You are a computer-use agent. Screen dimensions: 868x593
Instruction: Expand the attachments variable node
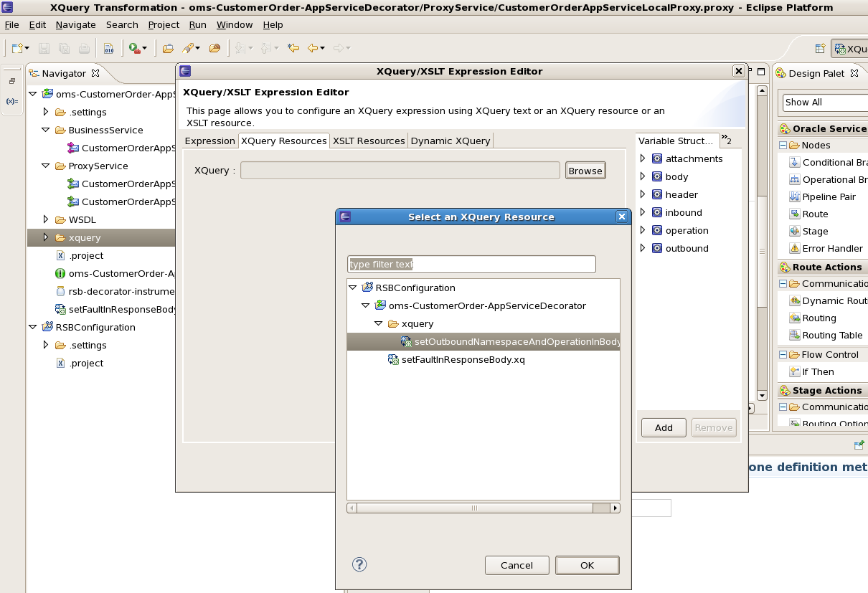643,158
